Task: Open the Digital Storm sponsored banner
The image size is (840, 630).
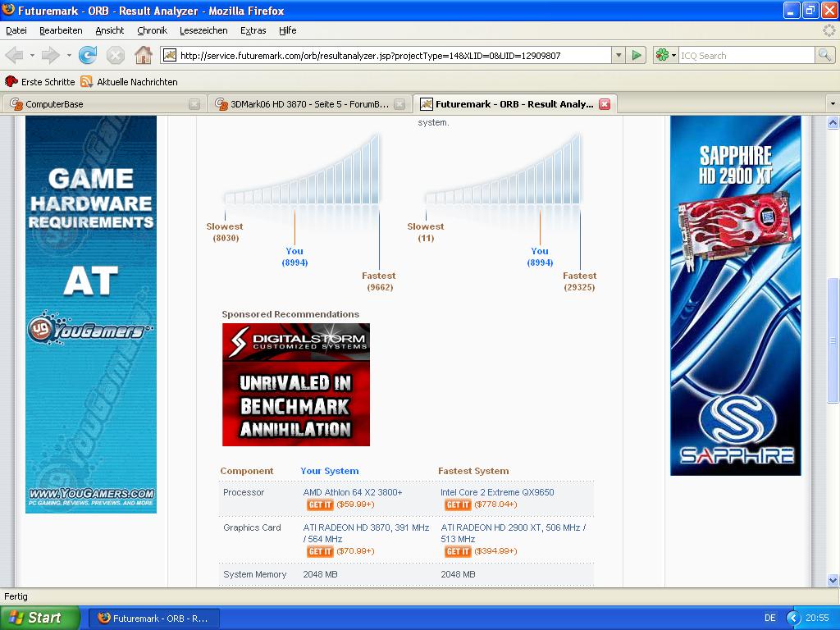Action: tap(295, 385)
